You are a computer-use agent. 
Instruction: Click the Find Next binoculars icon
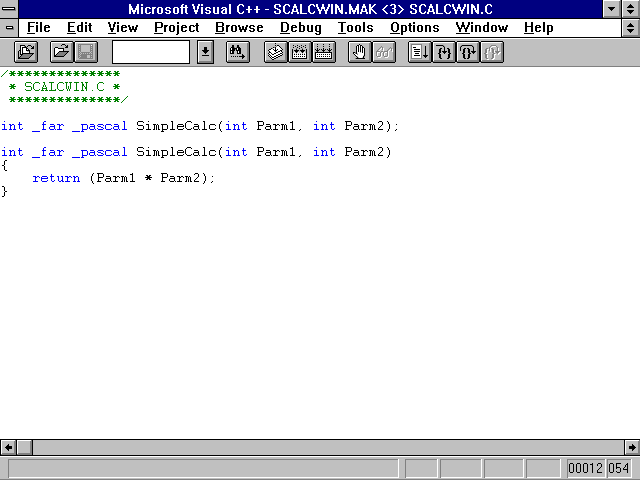237,52
